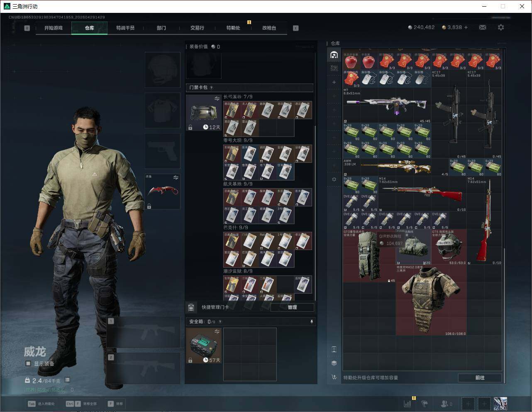Viewport: 532px width, 412px height.
Task: Open the second warehouse container icon
Action: [334, 68]
